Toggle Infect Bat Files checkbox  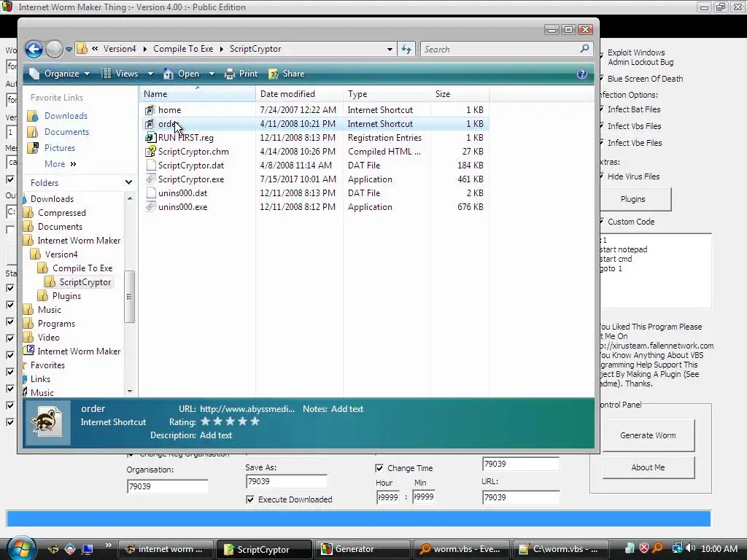tap(602, 109)
